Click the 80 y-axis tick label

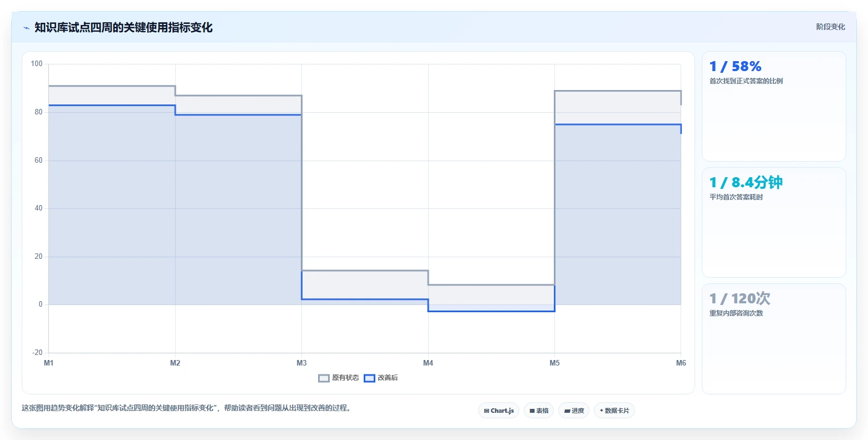tap(38, 112)
